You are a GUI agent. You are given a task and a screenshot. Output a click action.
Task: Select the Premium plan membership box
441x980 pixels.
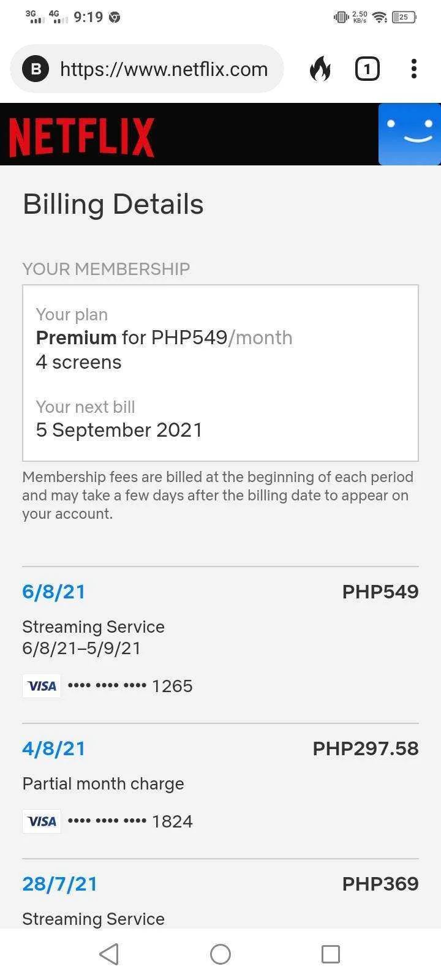221,373
